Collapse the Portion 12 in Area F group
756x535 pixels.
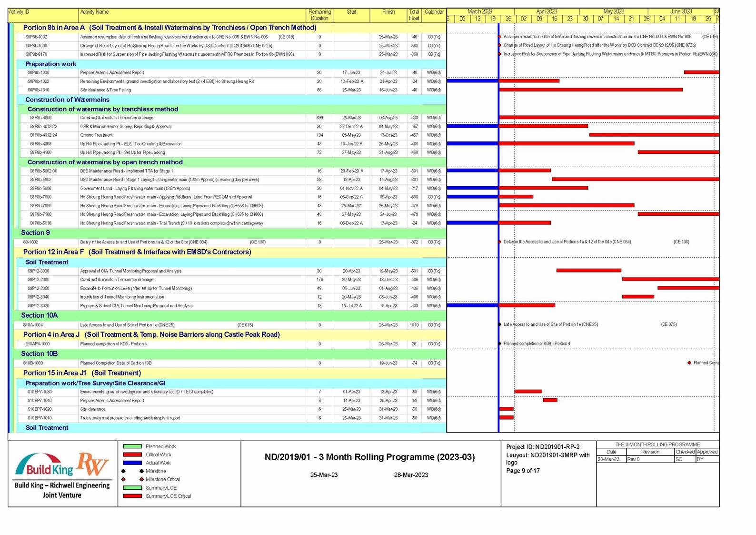(x=137, y=252)
